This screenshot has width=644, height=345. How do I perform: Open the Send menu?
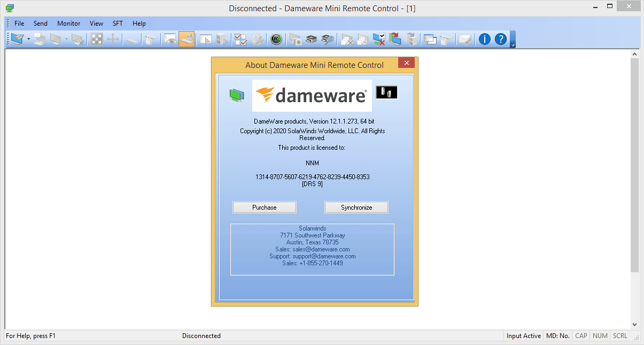tap(41, 24)
